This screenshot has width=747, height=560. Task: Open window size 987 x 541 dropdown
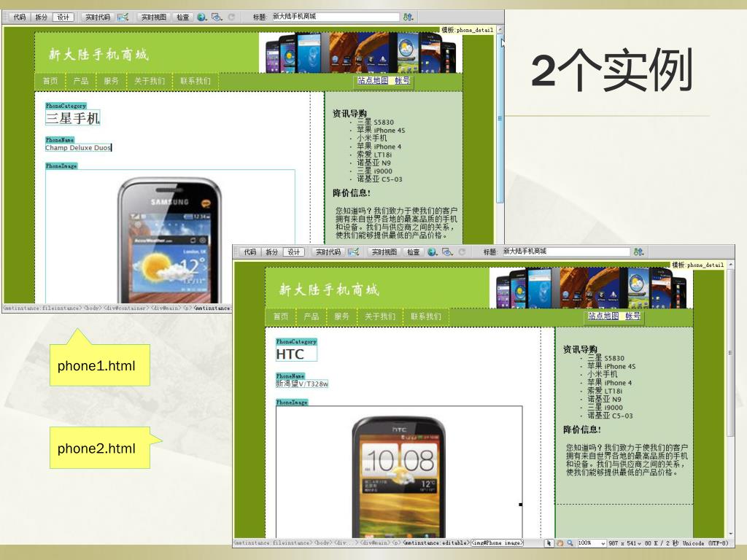[625, 542]
